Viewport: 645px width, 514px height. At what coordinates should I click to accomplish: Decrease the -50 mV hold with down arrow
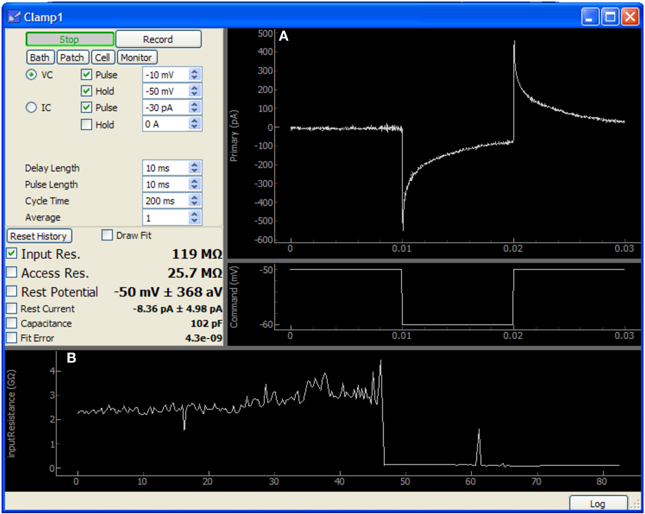point(195,95)
